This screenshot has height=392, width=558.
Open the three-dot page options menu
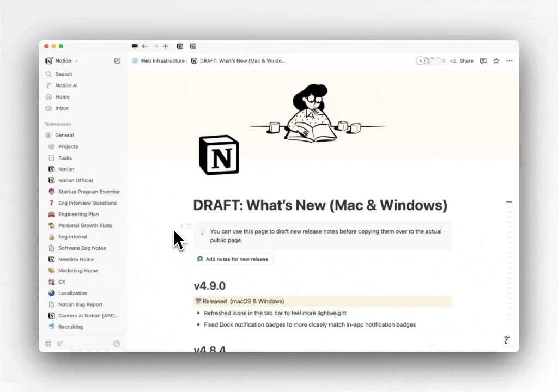point(510,61)
